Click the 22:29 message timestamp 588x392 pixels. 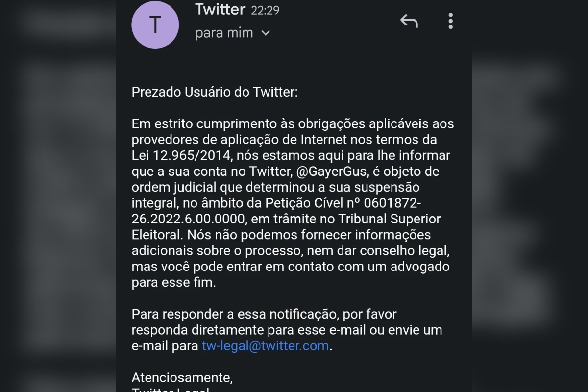pos(265,10)
